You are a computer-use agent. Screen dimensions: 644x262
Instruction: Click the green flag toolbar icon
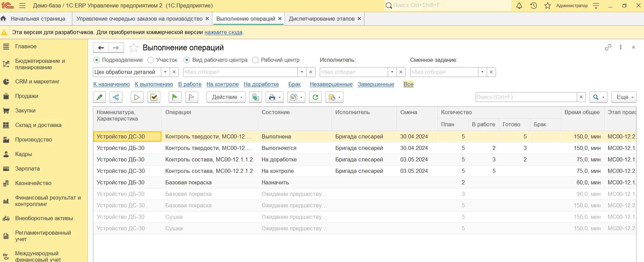pos(175,97)
